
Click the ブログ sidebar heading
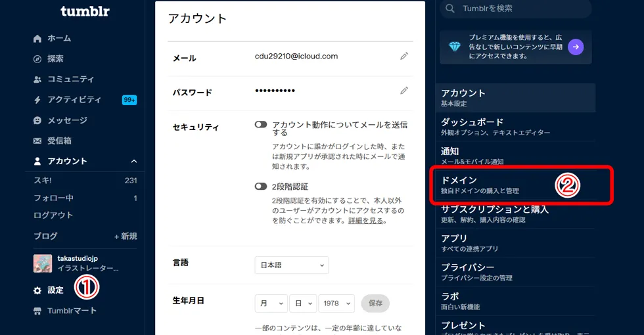pyautogui.click(x=45, y=236)
